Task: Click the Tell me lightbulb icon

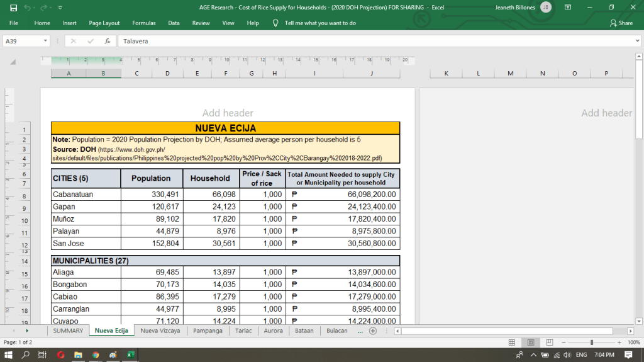Action: [x=275, y=23]
